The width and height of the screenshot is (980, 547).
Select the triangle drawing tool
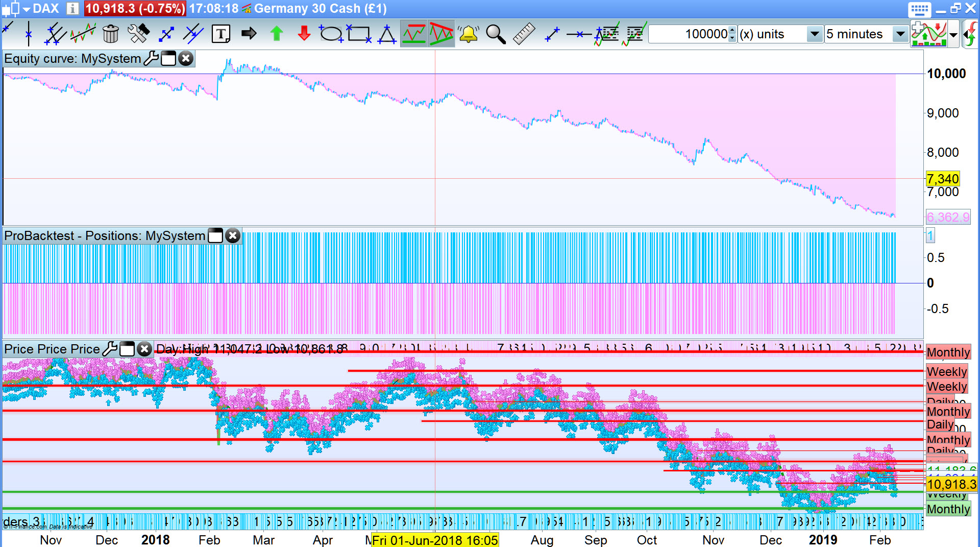pyautogui.click(x=386, y=34)
